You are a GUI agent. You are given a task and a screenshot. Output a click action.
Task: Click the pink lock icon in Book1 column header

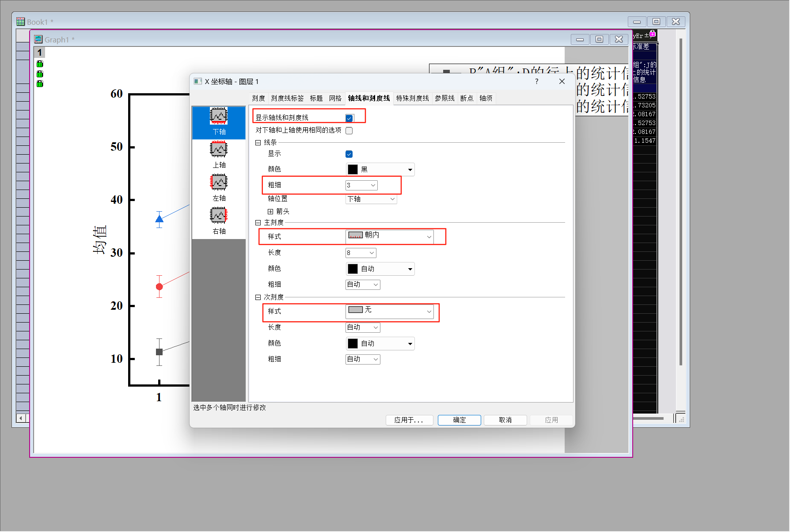tap(653, 34)
